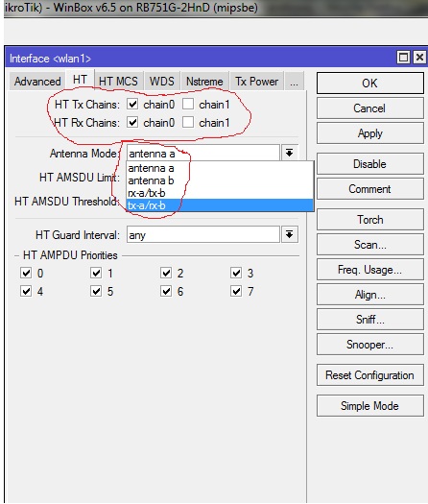Show more tabs with the ellipsis tab
The image size is (428, 504).
pyautogui.click(x=294, y=82)
